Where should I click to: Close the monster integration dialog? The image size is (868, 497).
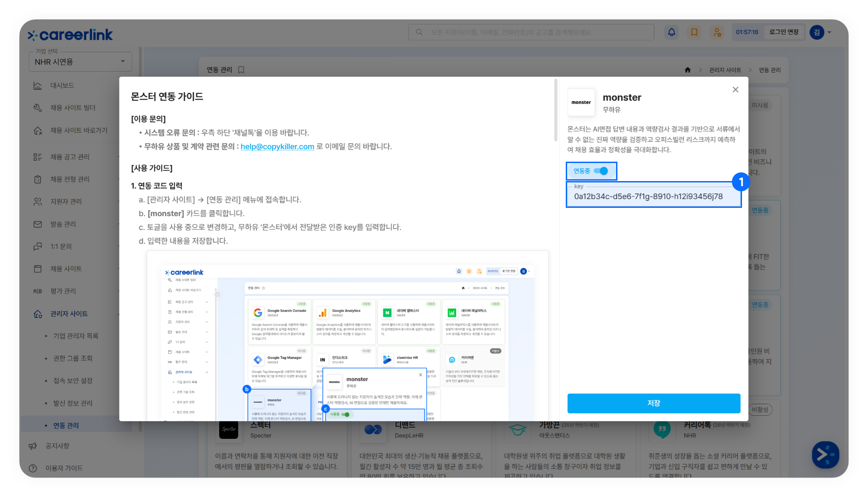(736, 90)
